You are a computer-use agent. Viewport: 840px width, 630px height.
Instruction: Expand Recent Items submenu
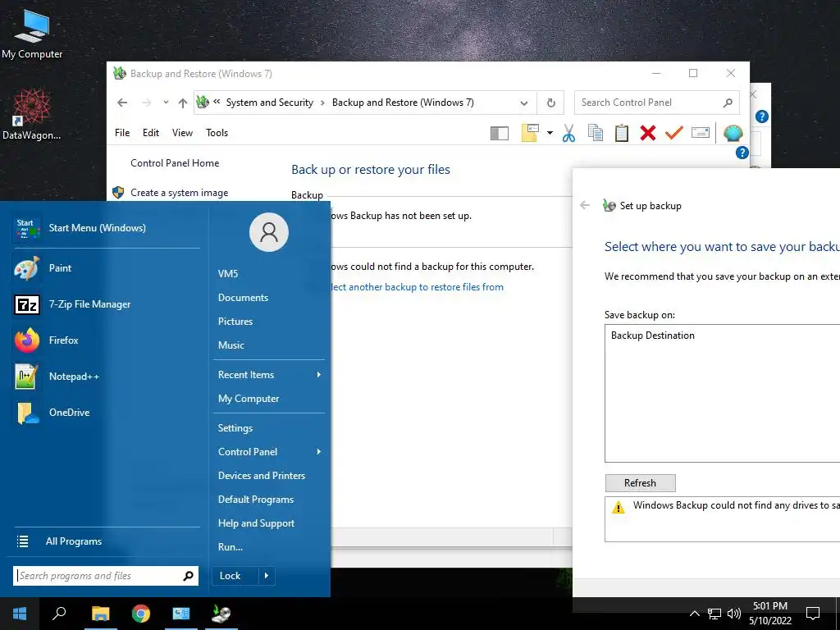click(269, 374)
